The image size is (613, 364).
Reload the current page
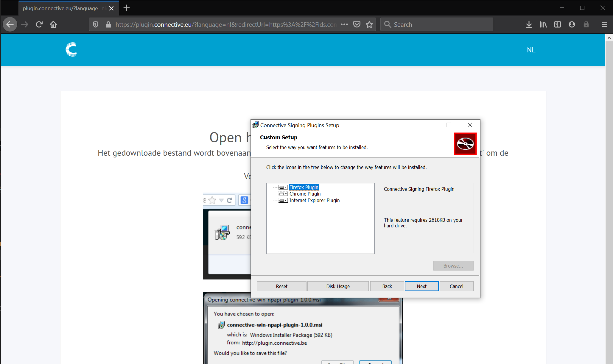point(39,24)
